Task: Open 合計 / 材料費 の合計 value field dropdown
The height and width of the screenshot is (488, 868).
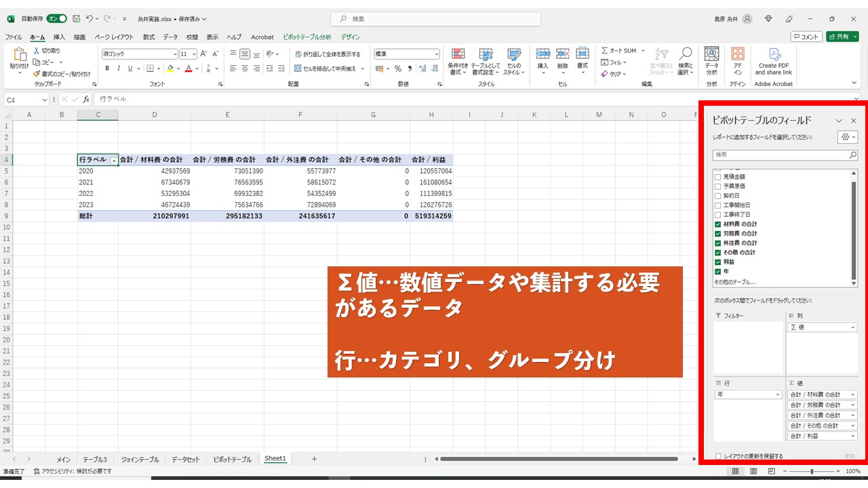Action: click(852, 394)
